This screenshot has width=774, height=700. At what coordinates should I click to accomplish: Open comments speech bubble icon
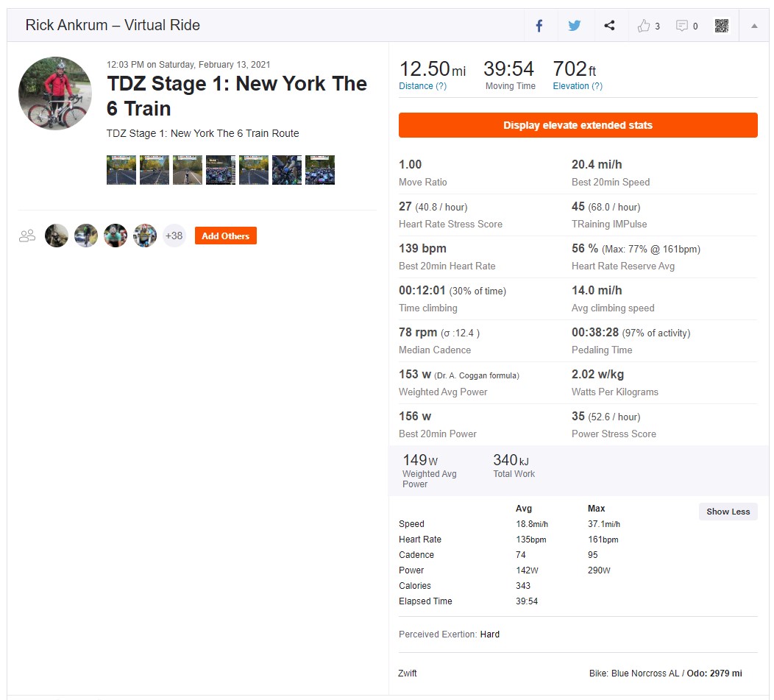pos(682,26)
